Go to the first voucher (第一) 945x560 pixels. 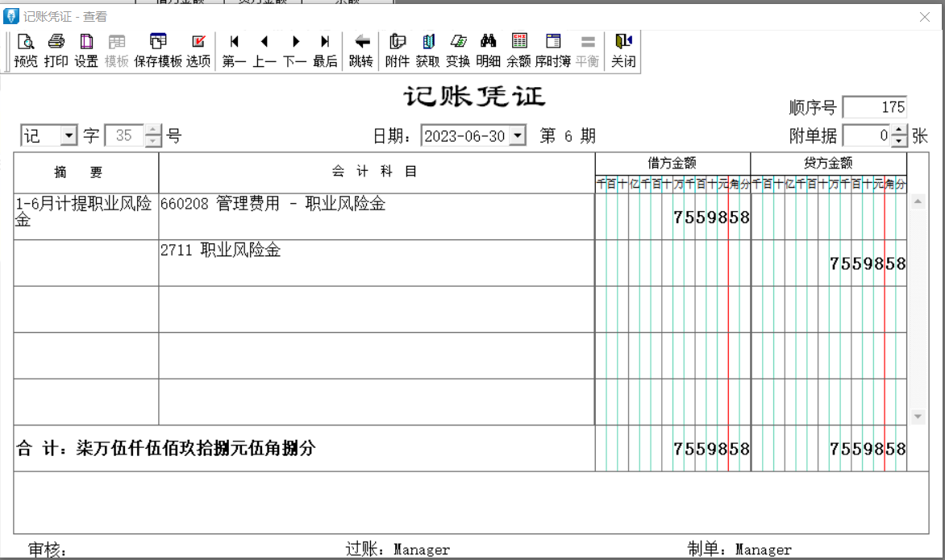click(234, 50)
